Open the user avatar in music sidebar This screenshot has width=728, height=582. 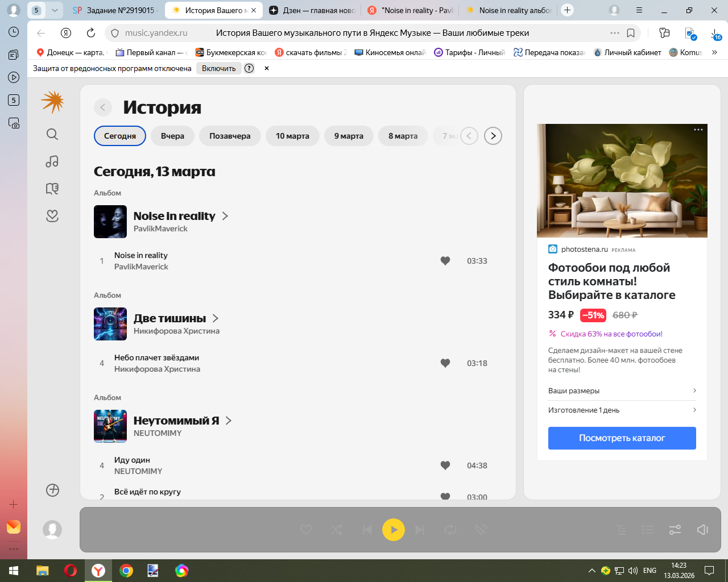tap(52, 530)
